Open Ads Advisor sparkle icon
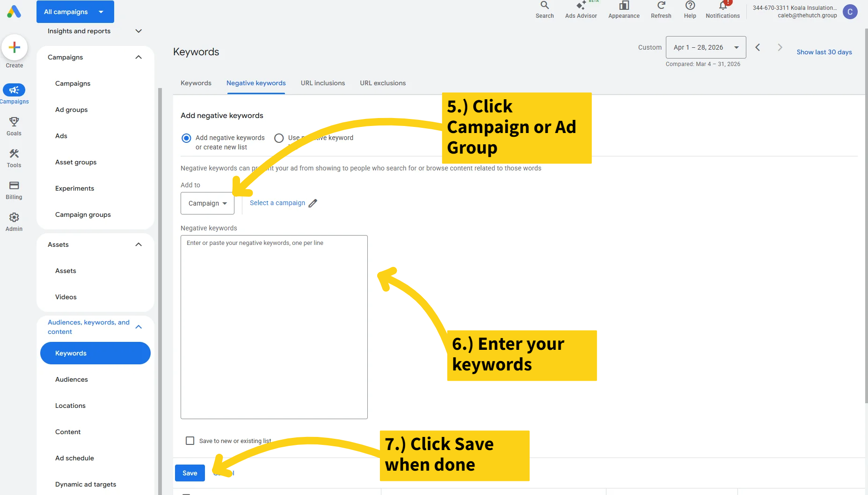Image resolution: width=868 pixels, height=495 pixels. click(x=581, y=6)
